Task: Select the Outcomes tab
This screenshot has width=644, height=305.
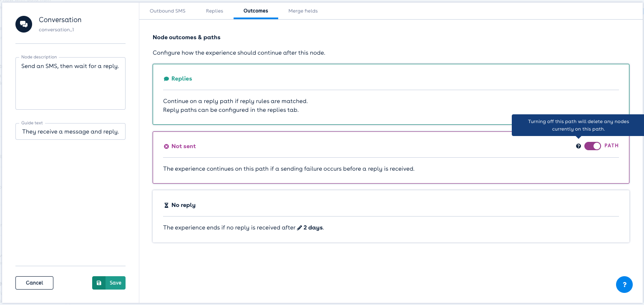Action: (256, 11)
